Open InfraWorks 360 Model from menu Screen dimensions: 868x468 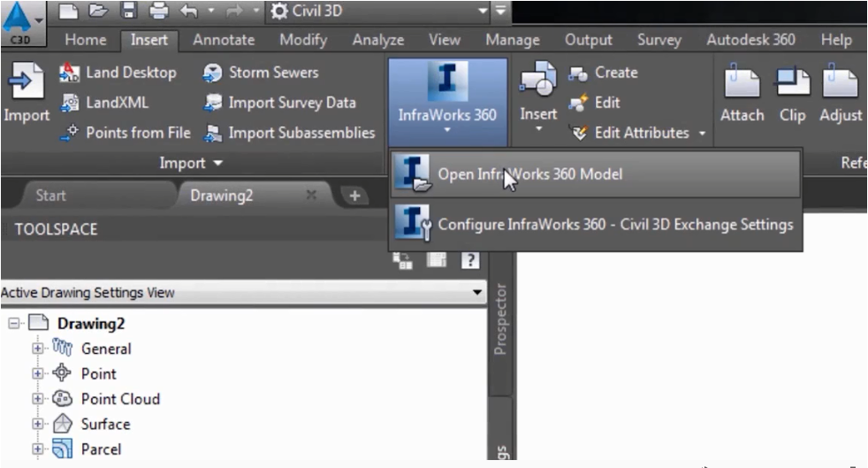tap(595, 174)
